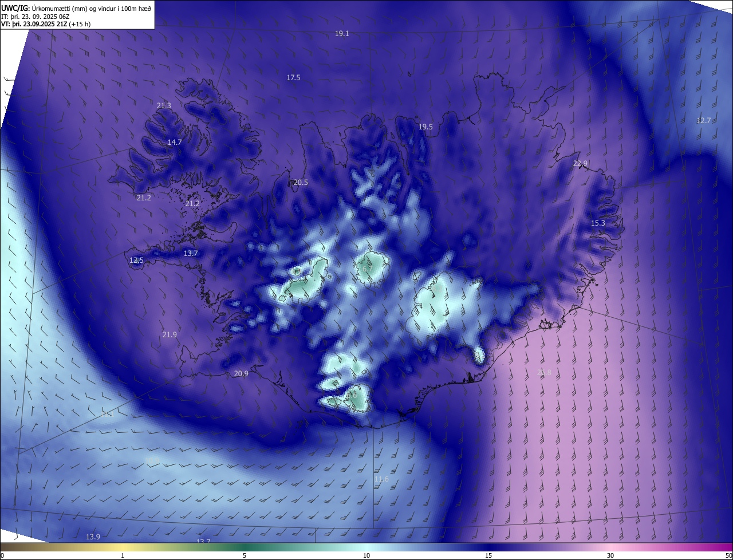The width and height of the screenshot is (733, 560).
Task: Click the '15' tick label on the color scale
Action: pos(488,555)
